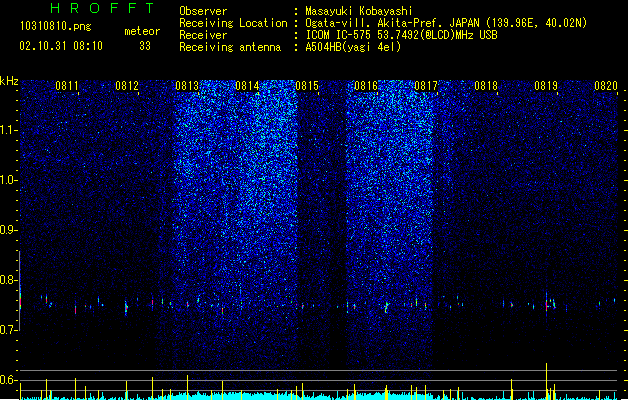Click the Observer label
The image size is (629, 400).
point(203,11)
